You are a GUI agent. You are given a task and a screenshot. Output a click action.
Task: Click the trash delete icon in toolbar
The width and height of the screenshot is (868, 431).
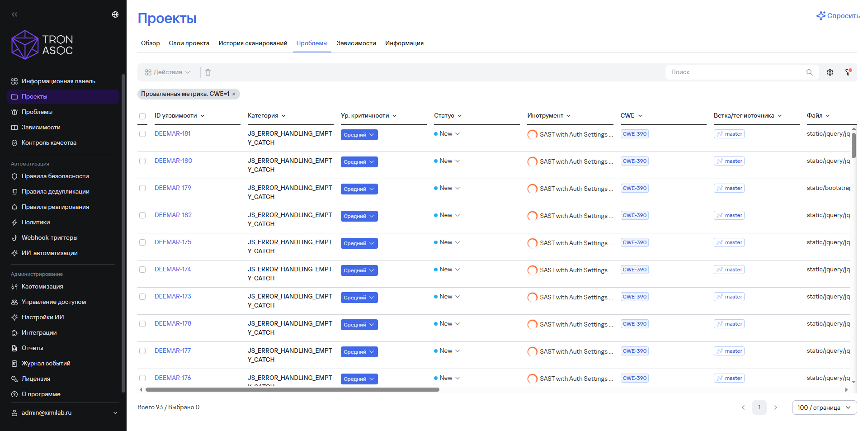click(x=208, y=72)
